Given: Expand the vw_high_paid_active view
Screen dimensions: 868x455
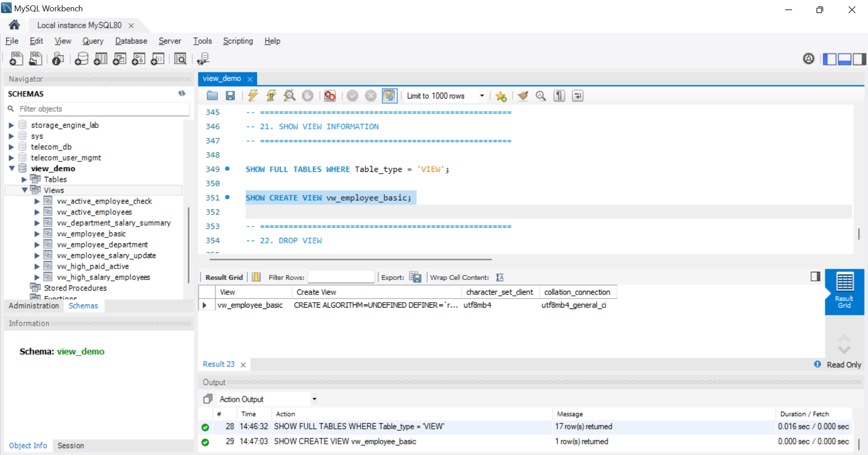Looking at the screenshot, I should coord(37,266).
